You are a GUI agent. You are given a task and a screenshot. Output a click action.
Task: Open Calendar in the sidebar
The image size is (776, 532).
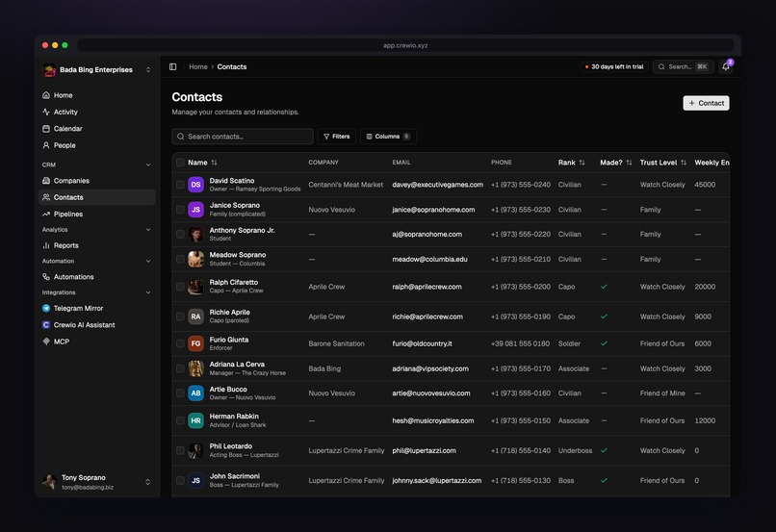pos(97,129)
